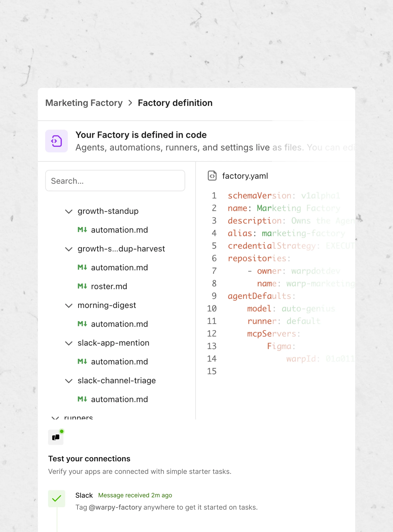This screenshot has width=393, height=532.
Task: Click the Search input field
Action: (115, 181)
